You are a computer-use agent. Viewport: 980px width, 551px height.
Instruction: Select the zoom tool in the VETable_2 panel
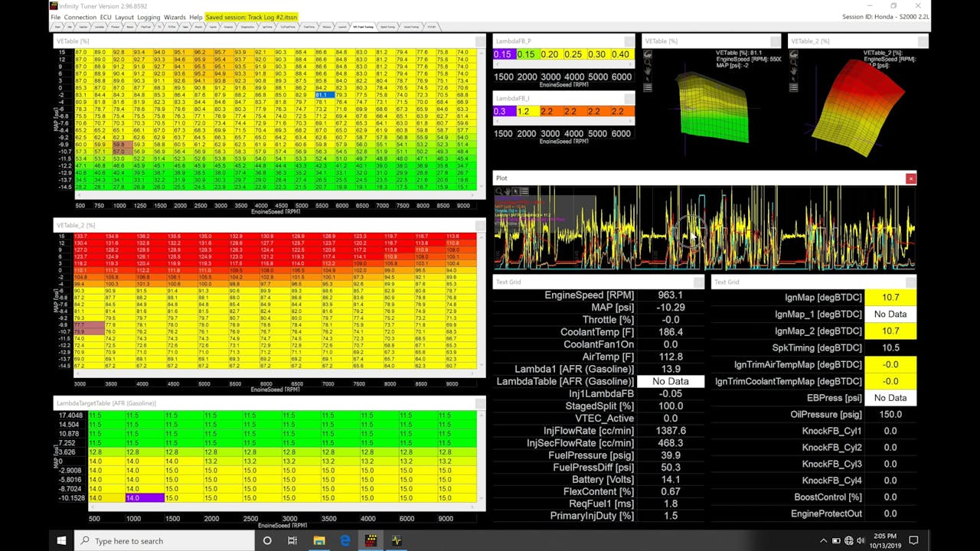794,62
